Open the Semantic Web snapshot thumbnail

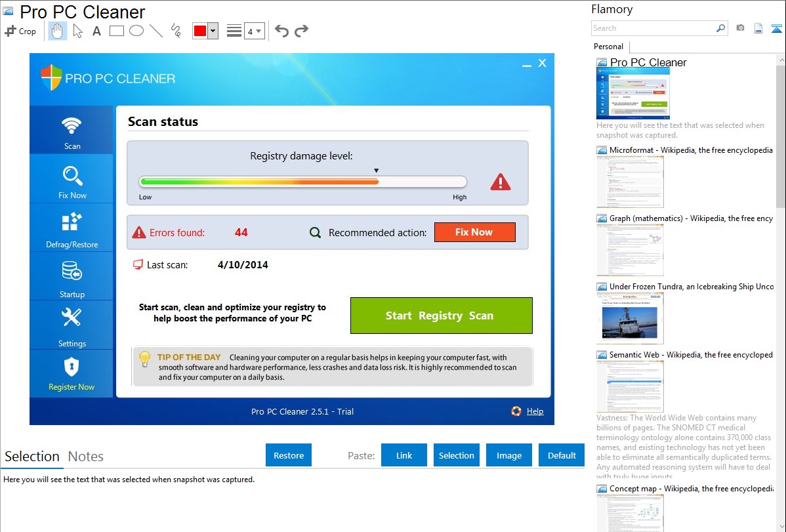click(630, 386)
